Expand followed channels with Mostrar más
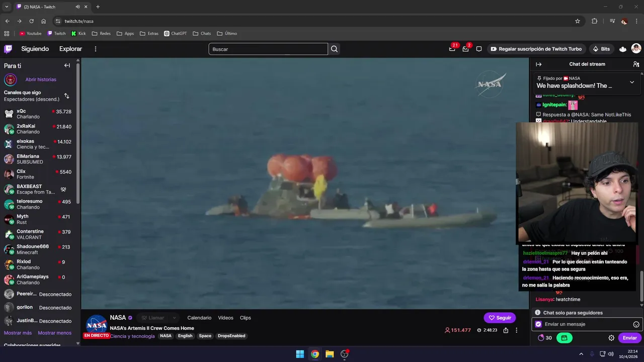644x362 pixels. pos(18,333)
